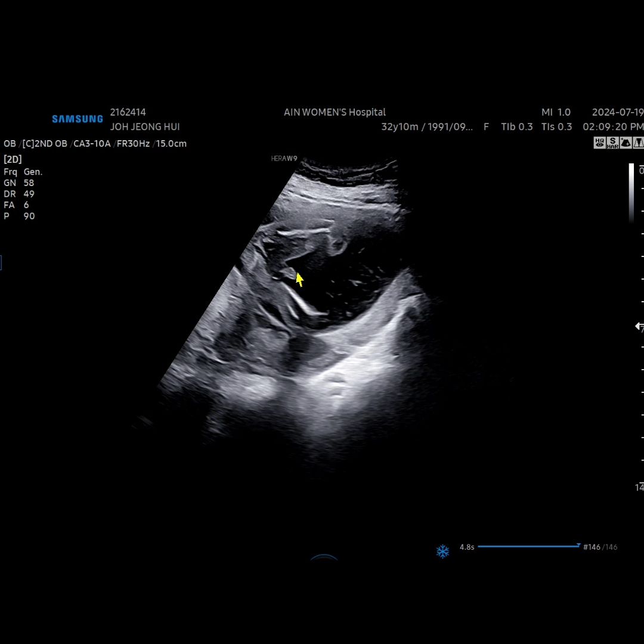Click the DR 49 dynamic range parameter
The image size is (644, 644).
click(x=19, y=194)
